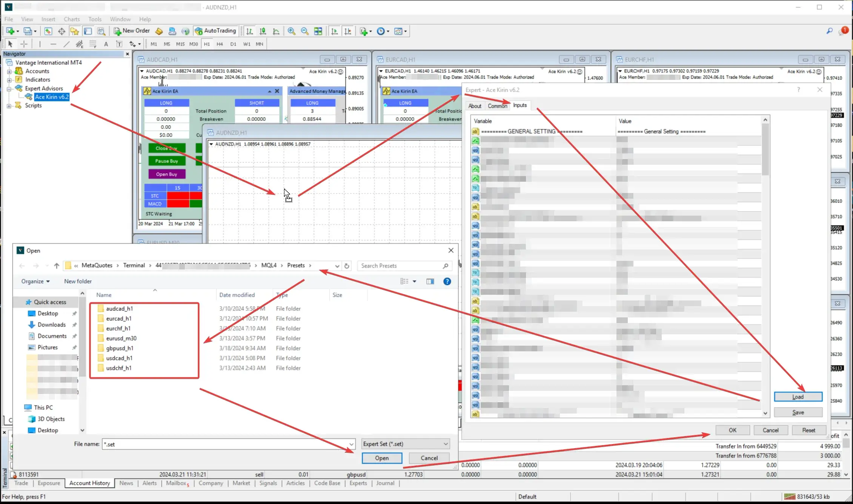Click the File name input field
This screenshot has width=853, height=504.
pos(228,444)
